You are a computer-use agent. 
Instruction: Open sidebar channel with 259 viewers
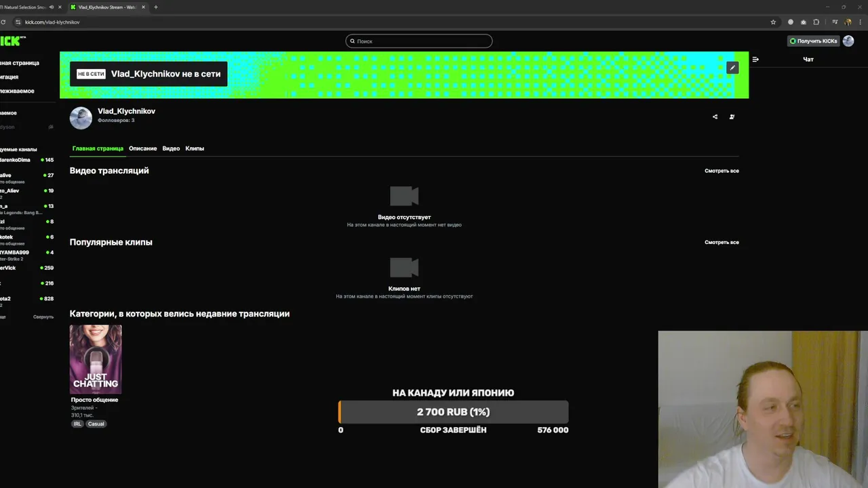[27, 268]
